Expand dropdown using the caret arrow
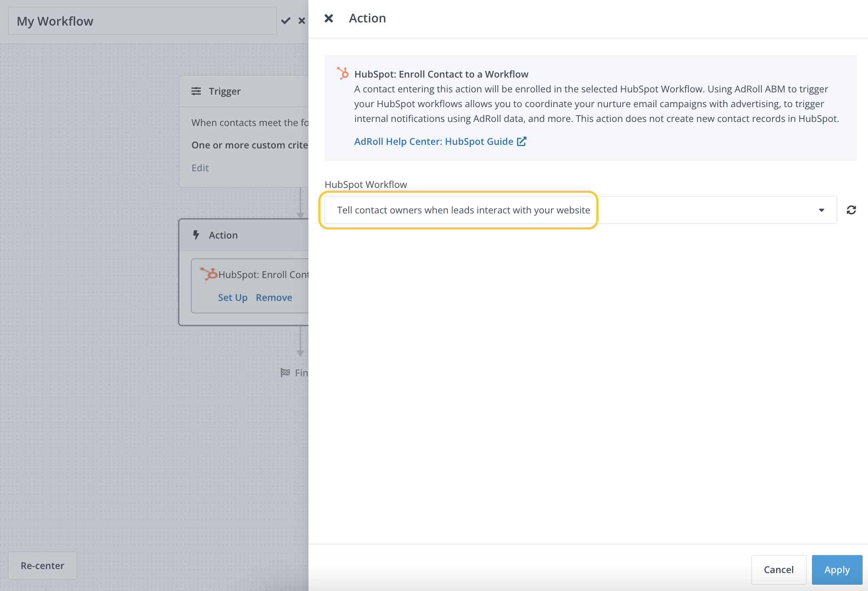 (821, 210)
